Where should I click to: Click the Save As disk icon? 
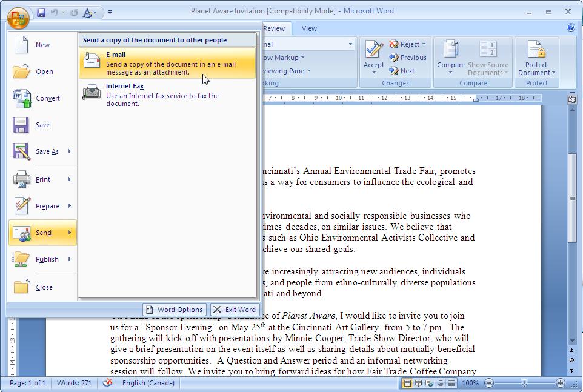coord(21,151)
